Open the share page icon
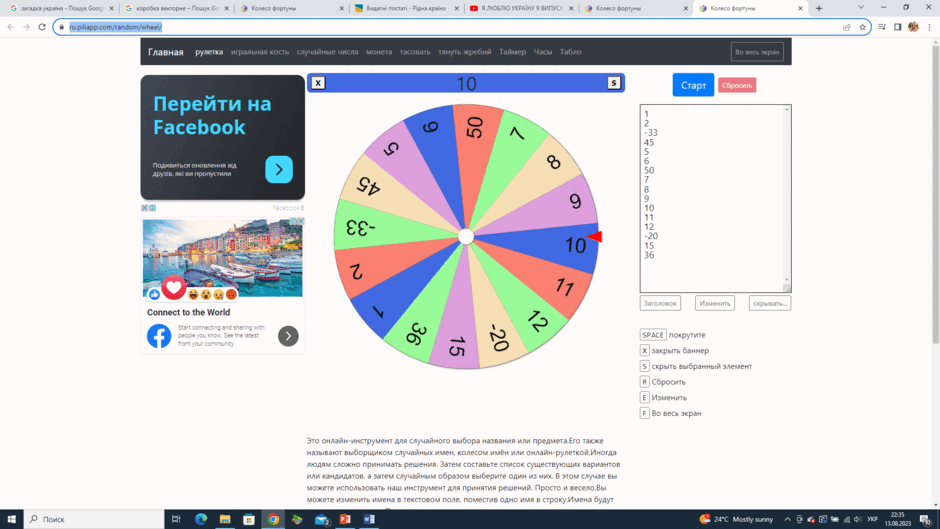This screenshot has width=940, height=529. 846,27
